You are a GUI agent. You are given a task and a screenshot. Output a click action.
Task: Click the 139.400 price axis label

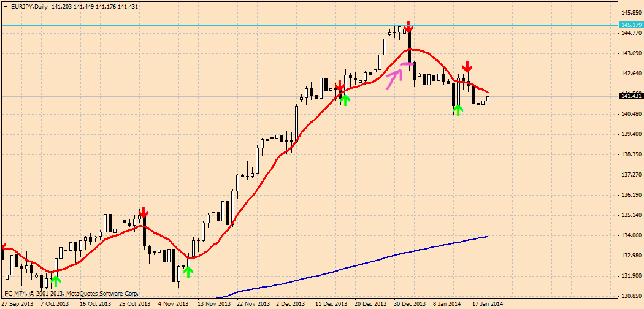(631, 135)
